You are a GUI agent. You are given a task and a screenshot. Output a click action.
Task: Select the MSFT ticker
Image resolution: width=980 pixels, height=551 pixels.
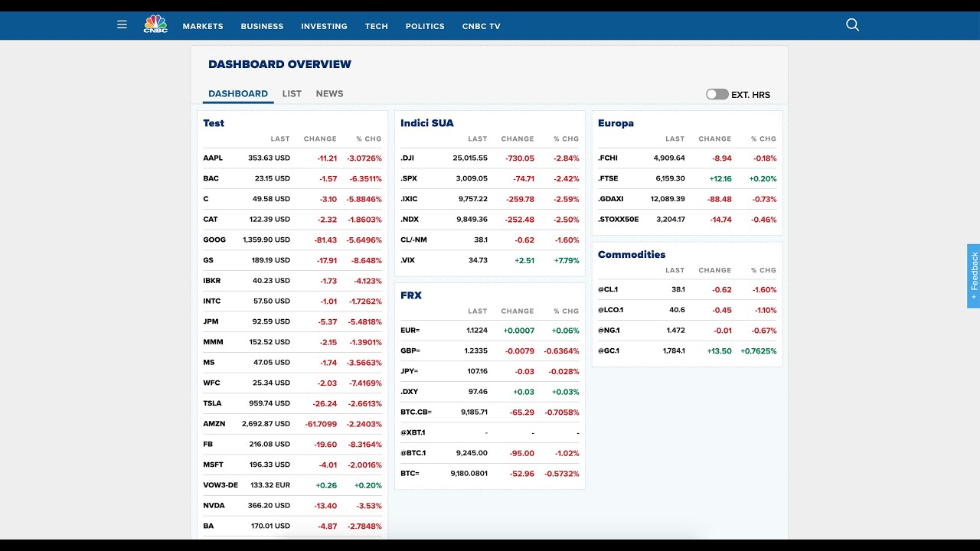(214, 465)
